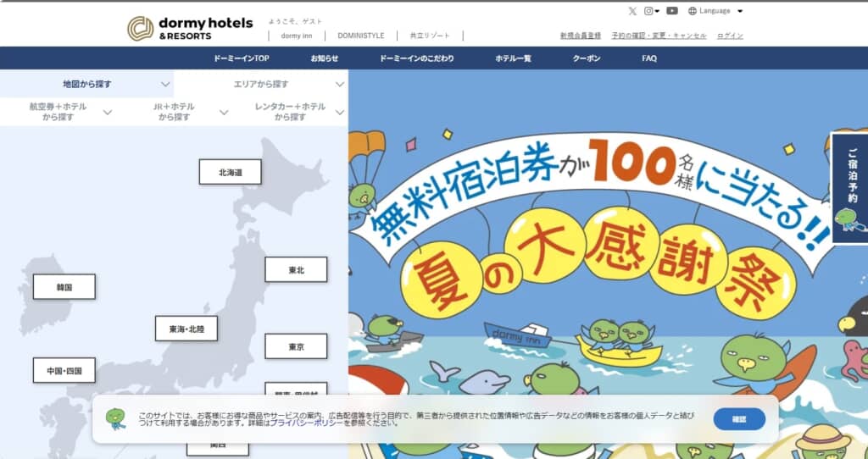Viewport: 868px width, 459px height.
Task: Follow the プライバシーポリシー link
Action: click(x=306, y=423)
